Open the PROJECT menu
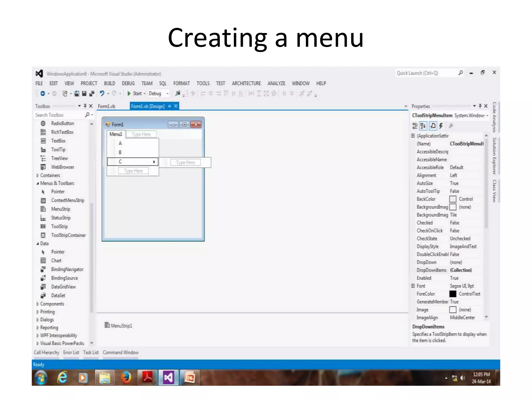Image resolution: width=532 pixels, height=399 pixels. coord(89,83)
